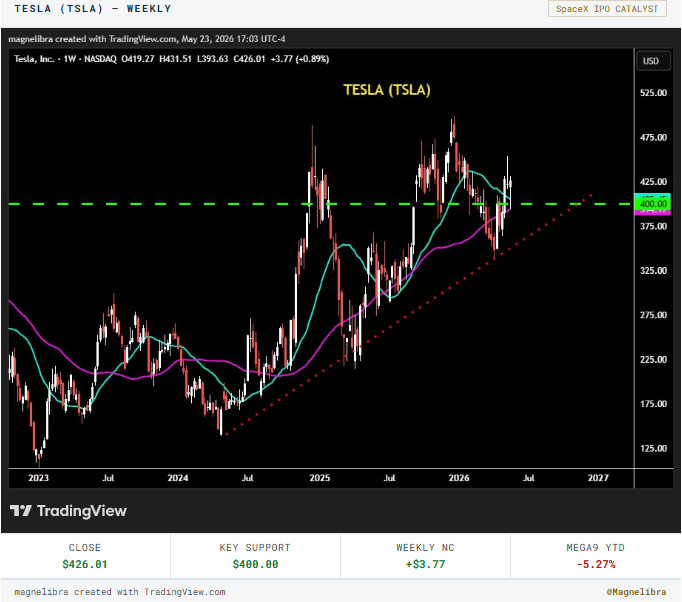
Task: Click the 2026 label on time axis
Action: coord(459,478)
